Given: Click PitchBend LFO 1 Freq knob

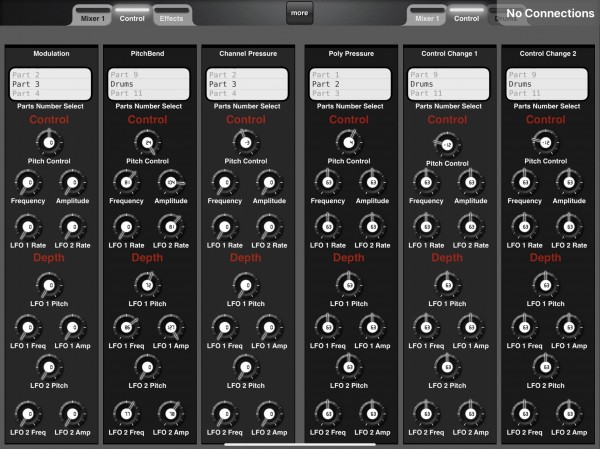Looking at the screenshot, I should pos(126,327).
